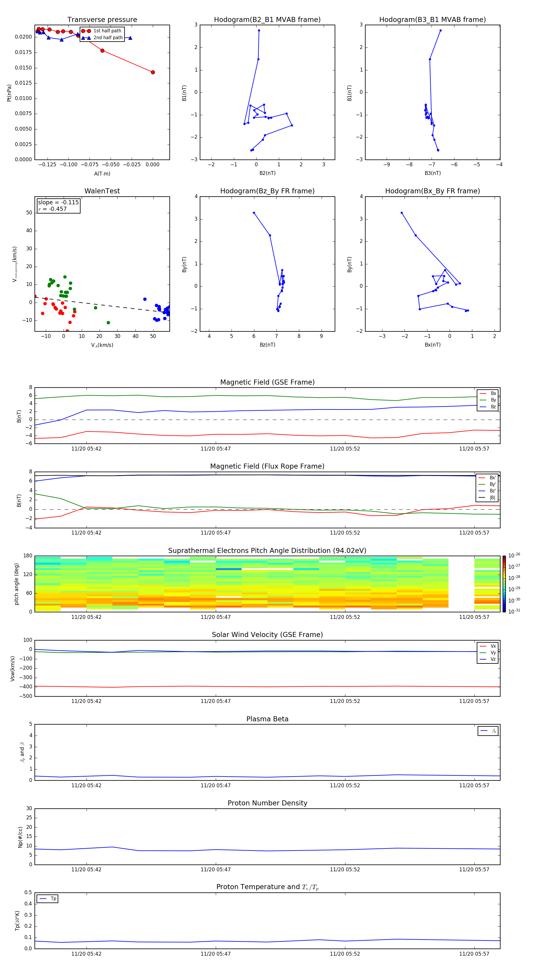Click the 'pitch angle (deg)' y-axis label
This screenshot has width=535, height=980.
[x=16, y=584]
